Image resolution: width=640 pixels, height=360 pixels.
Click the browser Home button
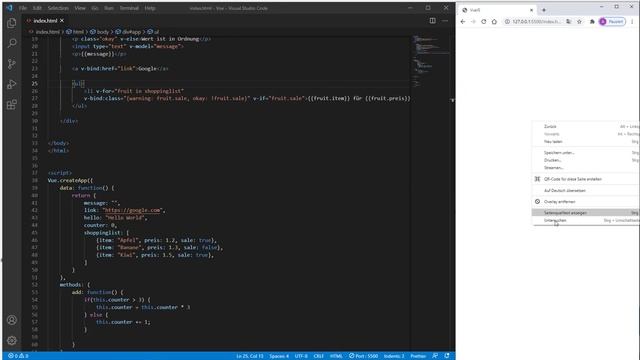[x=494, y=22]
